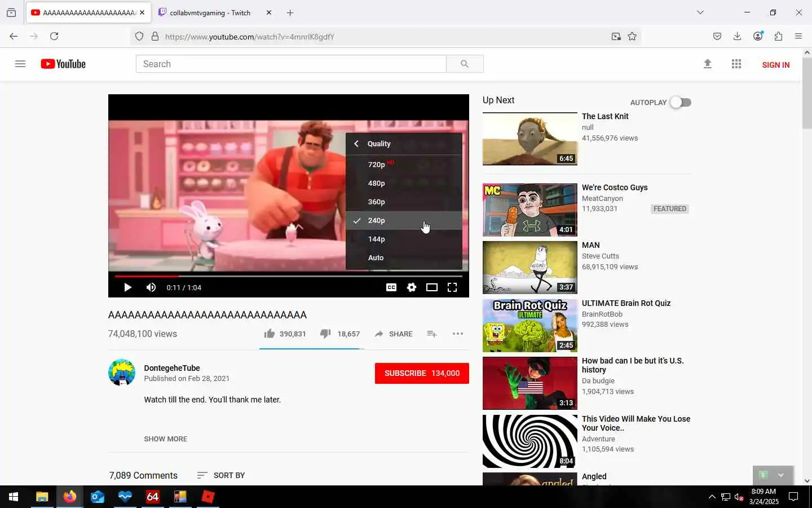Open picture-in-picture from address bar
Viewport: 812px width, 508px height.
[x=616, y=36]
